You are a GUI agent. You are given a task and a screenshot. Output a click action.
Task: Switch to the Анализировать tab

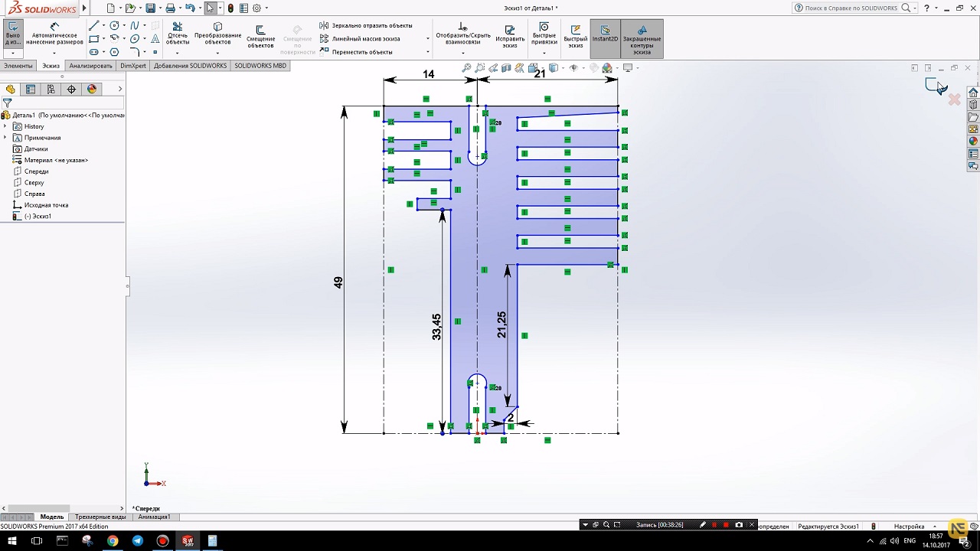(x=90, y=66)
